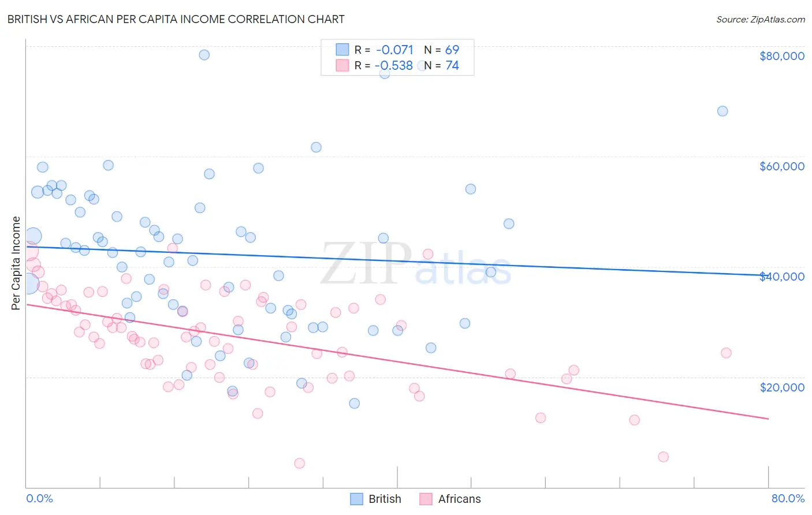Image resolution: width=812 pixels, height=515 pixels.
Task: Click the pink Africans legend swatch at bottom
Action: pos(426,499)
